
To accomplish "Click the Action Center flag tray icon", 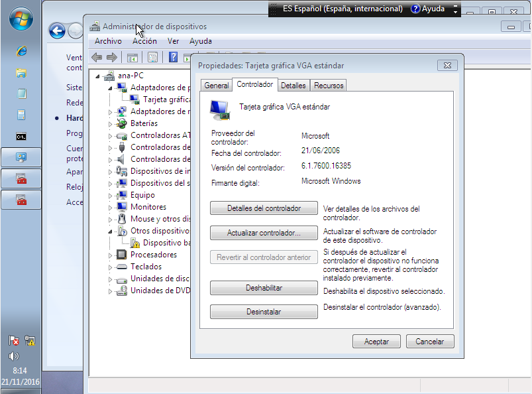I will 13,340.
